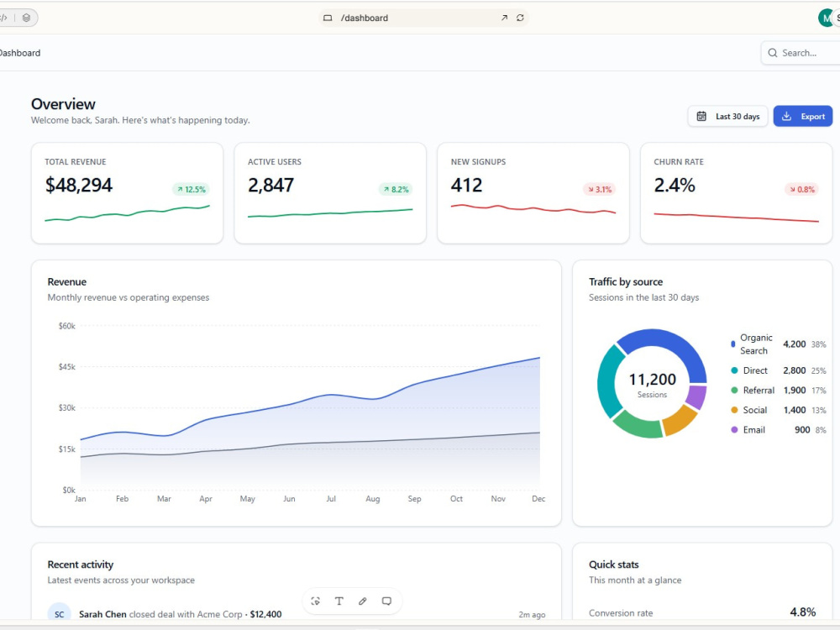Click the Direct teal legend dot
This screenshot has height=630, width=840.
click(x=734, y=370)
